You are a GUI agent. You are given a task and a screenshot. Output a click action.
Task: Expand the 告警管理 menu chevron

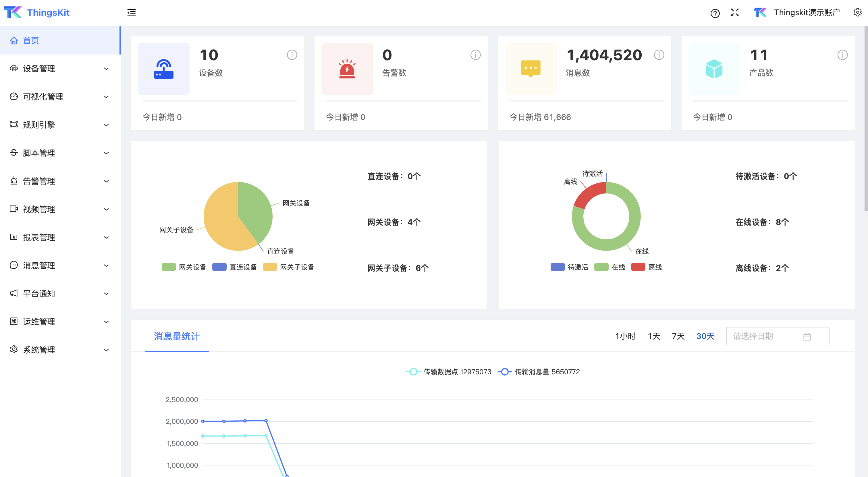point(106,181)
